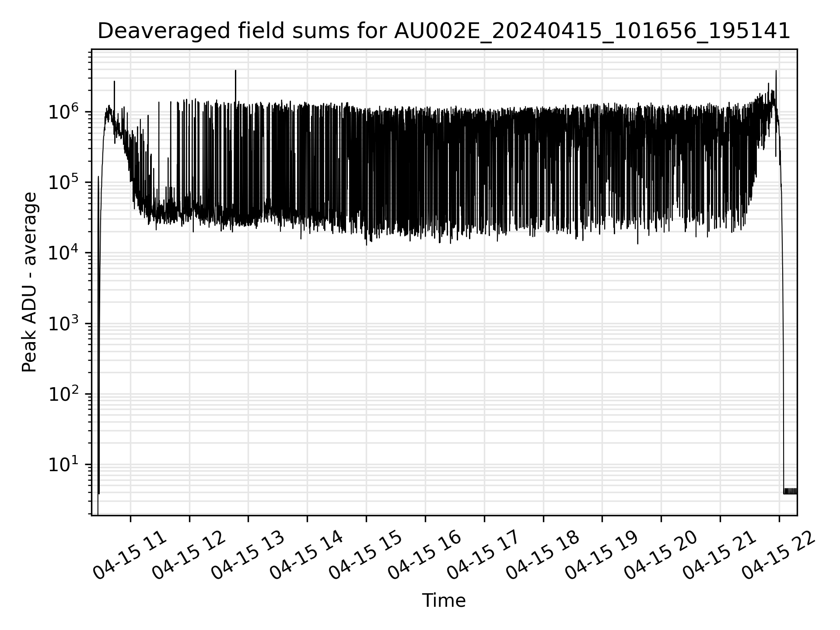Click the x tick label '04-15 16'
The height and width of the screenshot is (630, 840).
pos(425,556)
